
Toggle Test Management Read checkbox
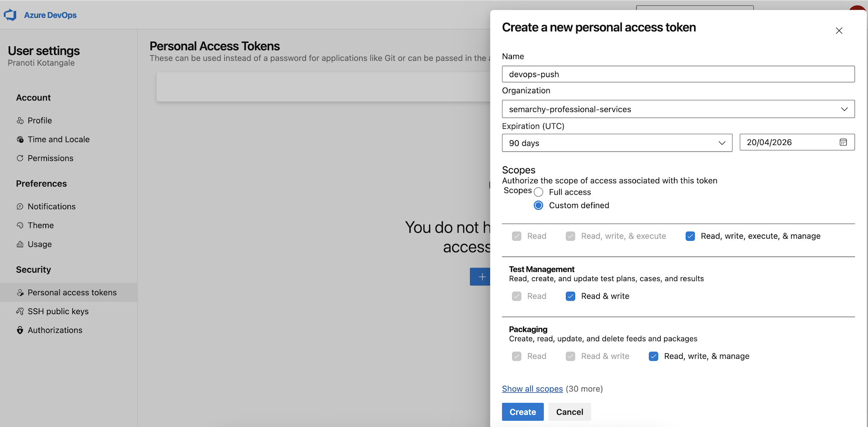tap(516, 296)
